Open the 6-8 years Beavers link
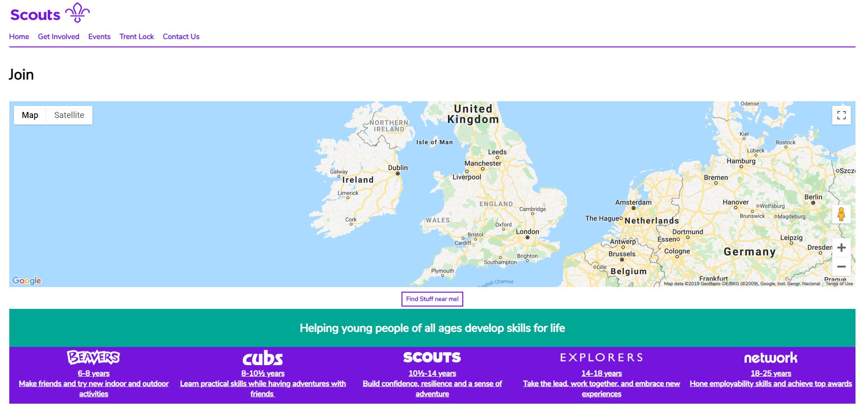 94,373
